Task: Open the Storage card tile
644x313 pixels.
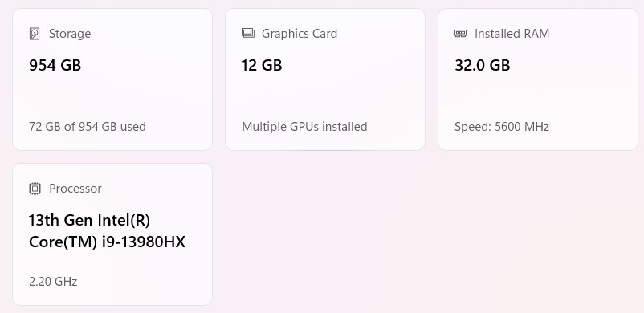Action: coord(112,79)
